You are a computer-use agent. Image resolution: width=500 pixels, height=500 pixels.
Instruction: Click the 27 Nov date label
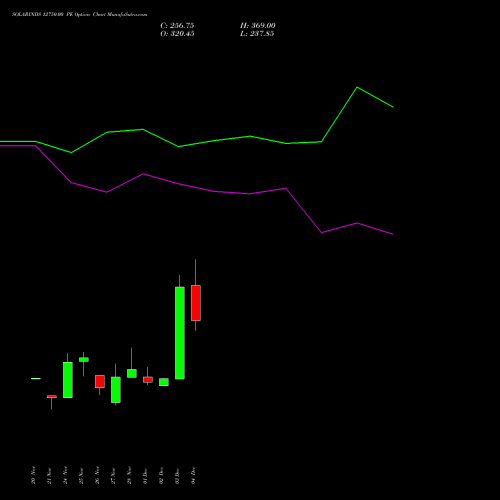pyautogui.click(x=113, y=475)
